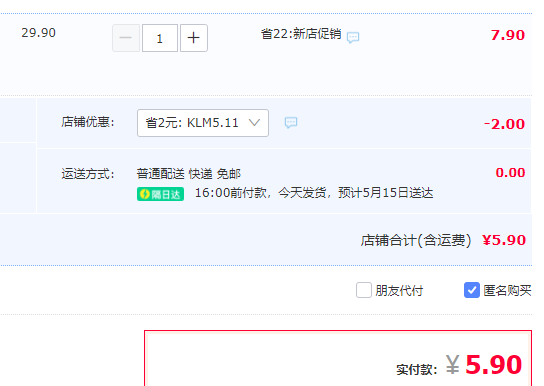This screenshot has height=386, width=544.
Task: Click the item subtotal 7.90
Action: (x=508, y=35)
